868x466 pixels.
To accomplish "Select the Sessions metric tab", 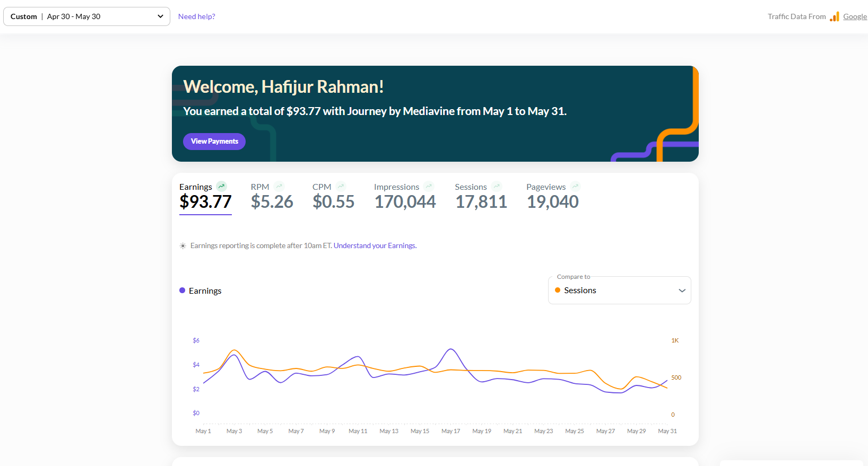I will tap(481, 197).
